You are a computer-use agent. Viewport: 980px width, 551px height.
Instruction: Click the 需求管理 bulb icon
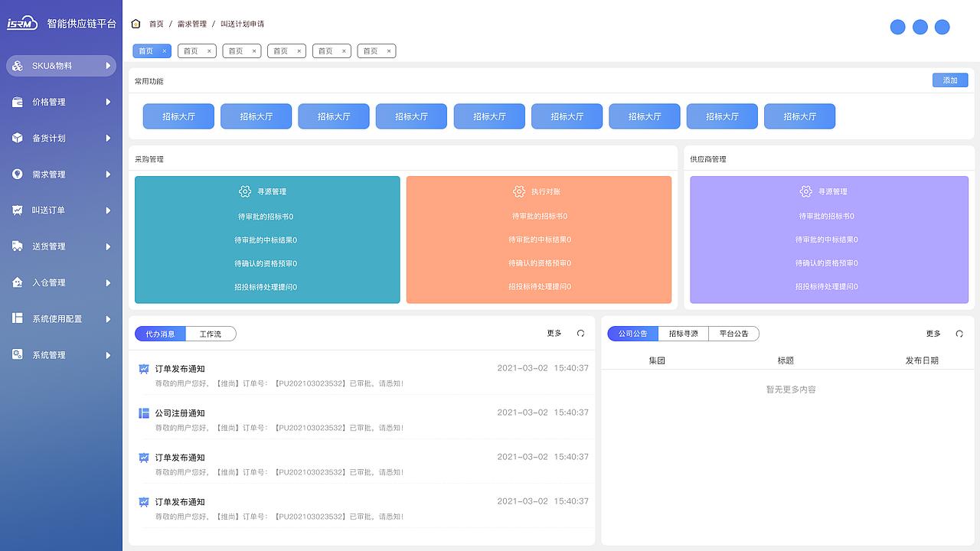click(x=17, y=174)
